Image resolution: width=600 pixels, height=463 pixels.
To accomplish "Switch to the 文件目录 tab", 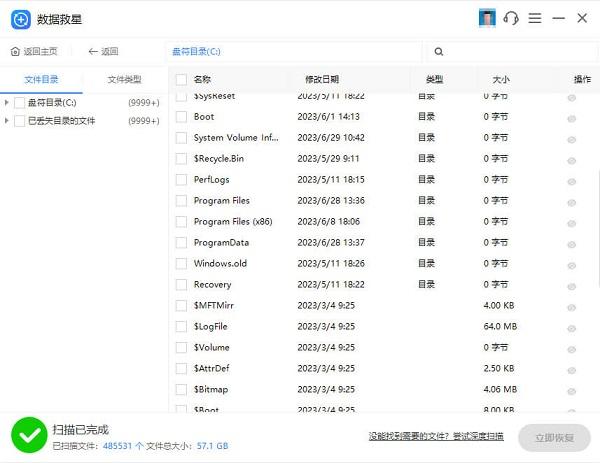I will [x=41, y=80].
